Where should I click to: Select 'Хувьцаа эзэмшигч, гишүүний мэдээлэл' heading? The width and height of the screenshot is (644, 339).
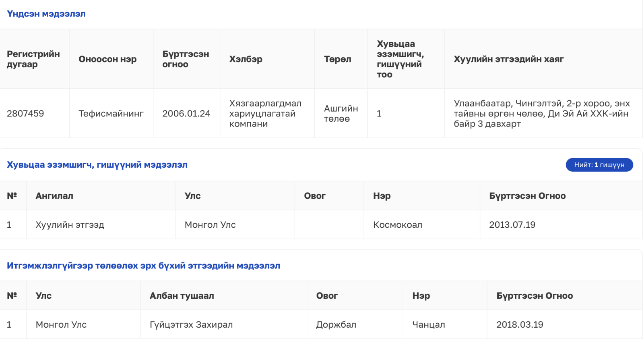tap(97, 165)
